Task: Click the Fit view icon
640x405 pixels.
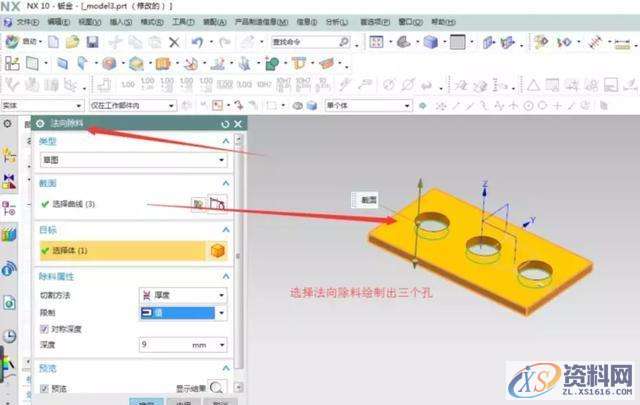Action: 376,42
